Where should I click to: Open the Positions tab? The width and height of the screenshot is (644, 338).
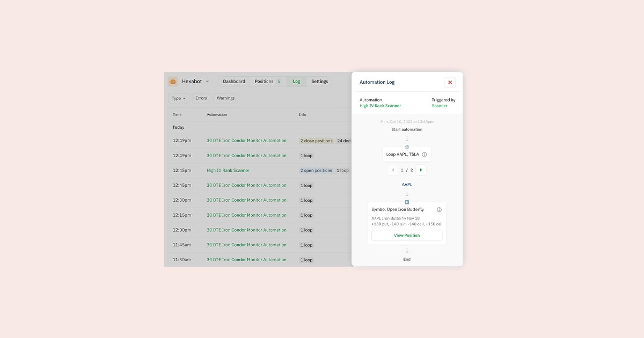265,82
